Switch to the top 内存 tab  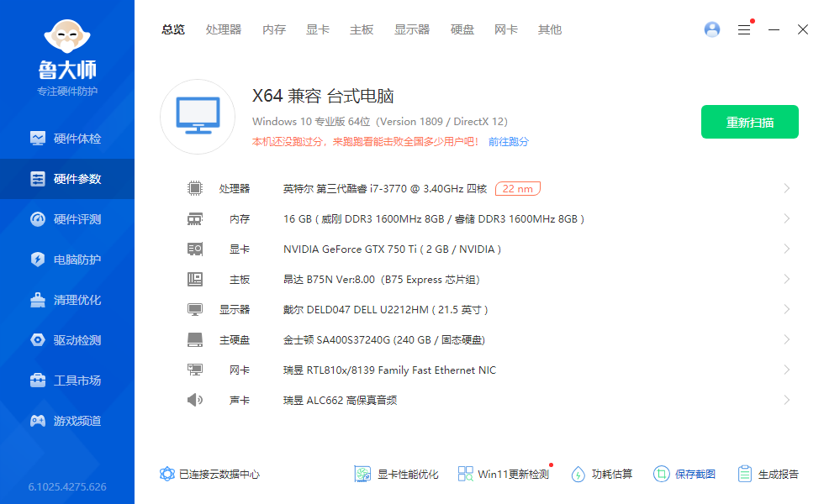274,30
